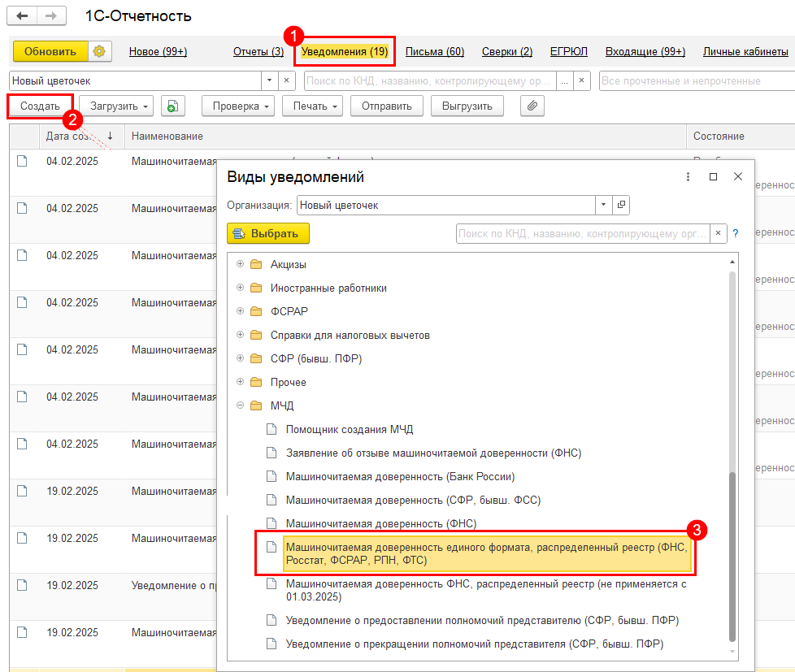Clear the dialog search field with X
The width and height of the screenshot is (795, 672).
tap(718, 233)
